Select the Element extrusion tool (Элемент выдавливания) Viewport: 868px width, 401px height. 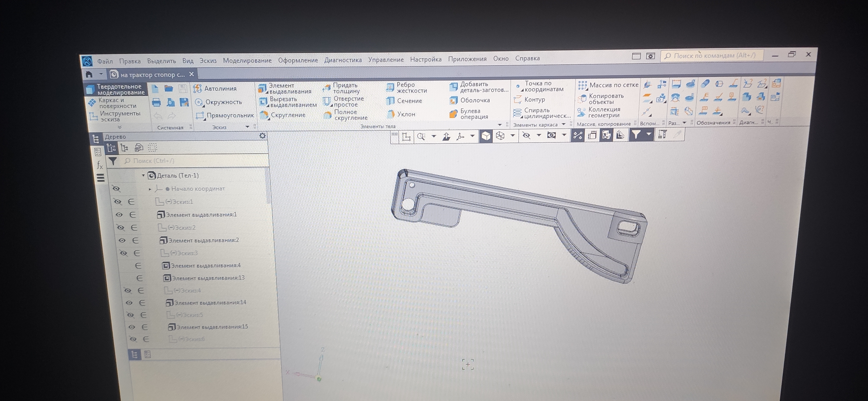[x=285, y=88]
